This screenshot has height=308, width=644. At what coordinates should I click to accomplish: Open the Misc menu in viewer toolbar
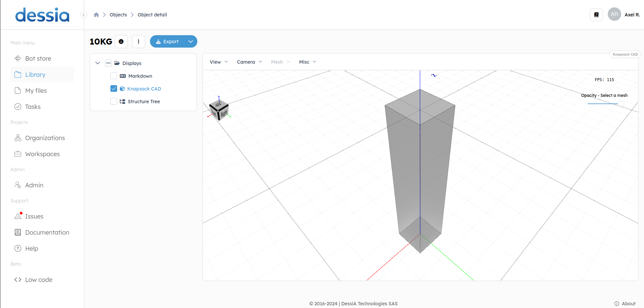(x=307, y=62)
